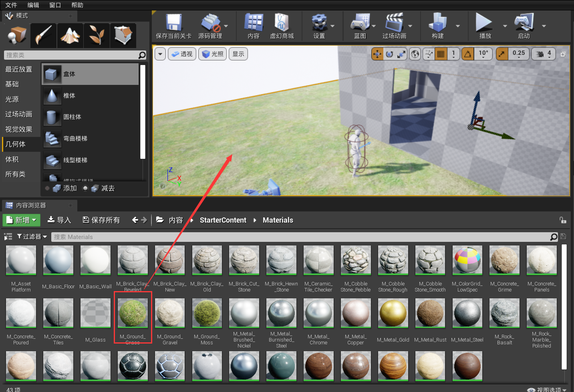Screen dimensions: 574x392
Task: Select the Place mode icon
Action: (17, 36)
